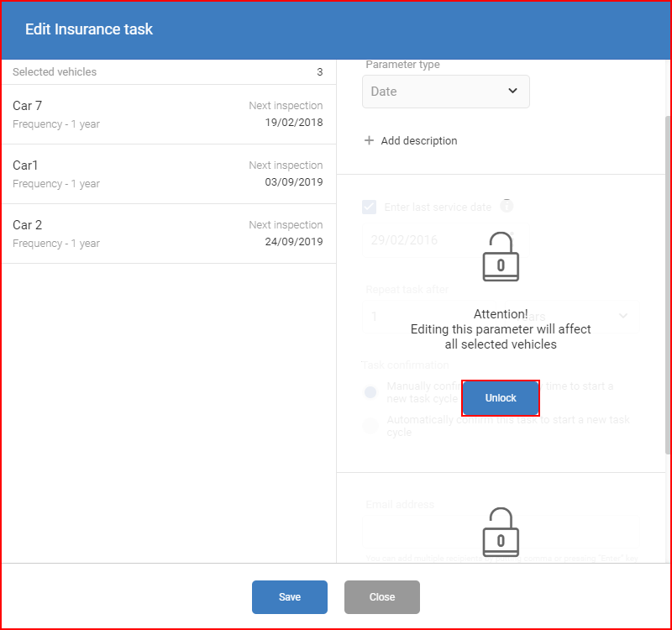Save the insurance task changes
The width and height of the screenshot is (672, 630).
[290, 597]
